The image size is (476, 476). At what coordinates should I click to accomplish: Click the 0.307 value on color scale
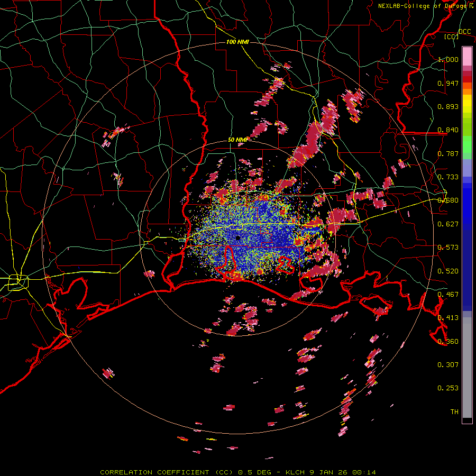(448, 364)
